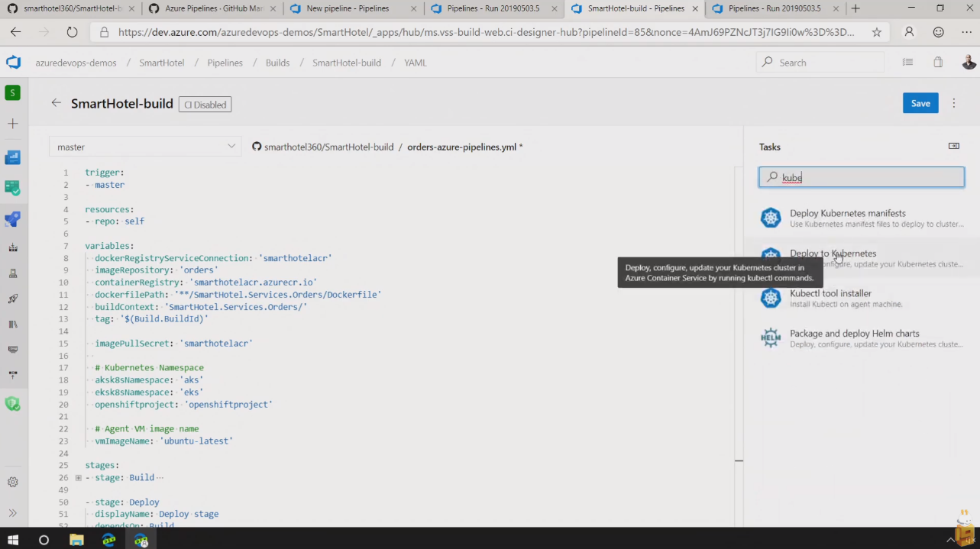Open the shopping bag marketplace icon
The width and height of the screenshot is (980, 549).
click(x=938, y=63)
